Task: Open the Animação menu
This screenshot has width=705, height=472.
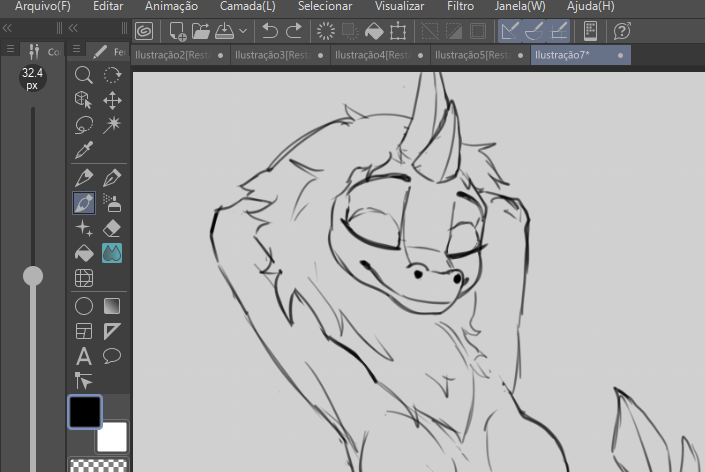Action: [x=171, y=6]
